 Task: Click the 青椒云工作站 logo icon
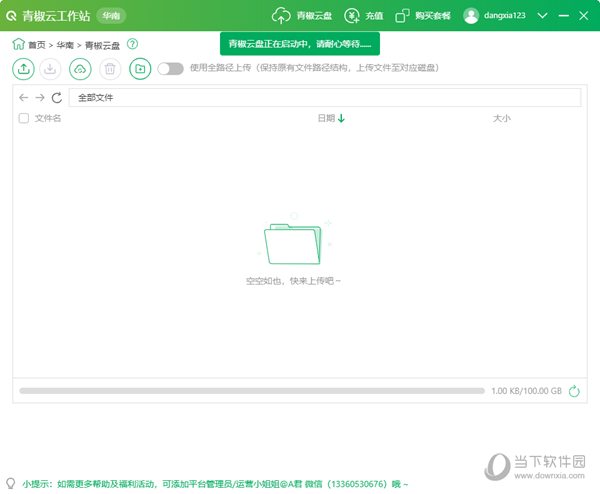[11, 16]
